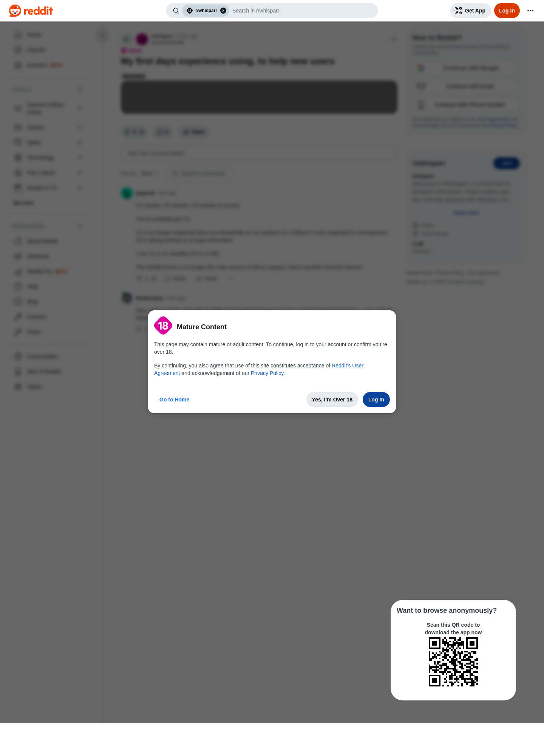Click the QR code image for the app
This screenshot has width=544, height=756.
click(453, 662)
